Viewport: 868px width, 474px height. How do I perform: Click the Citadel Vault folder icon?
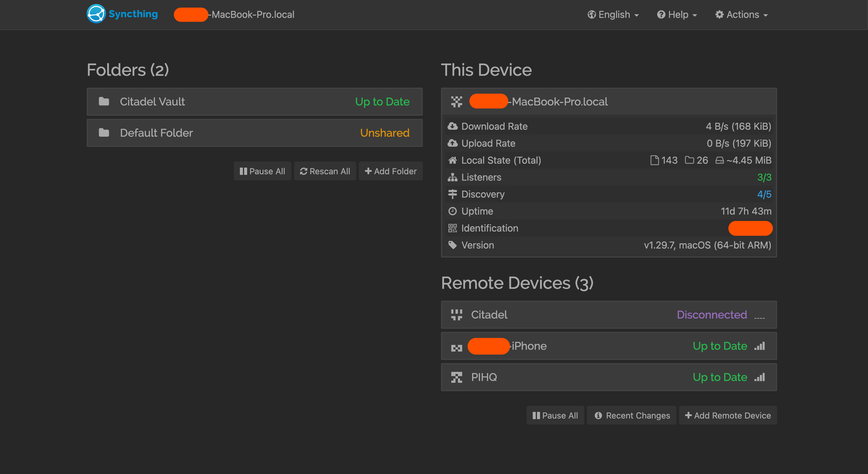104,102
